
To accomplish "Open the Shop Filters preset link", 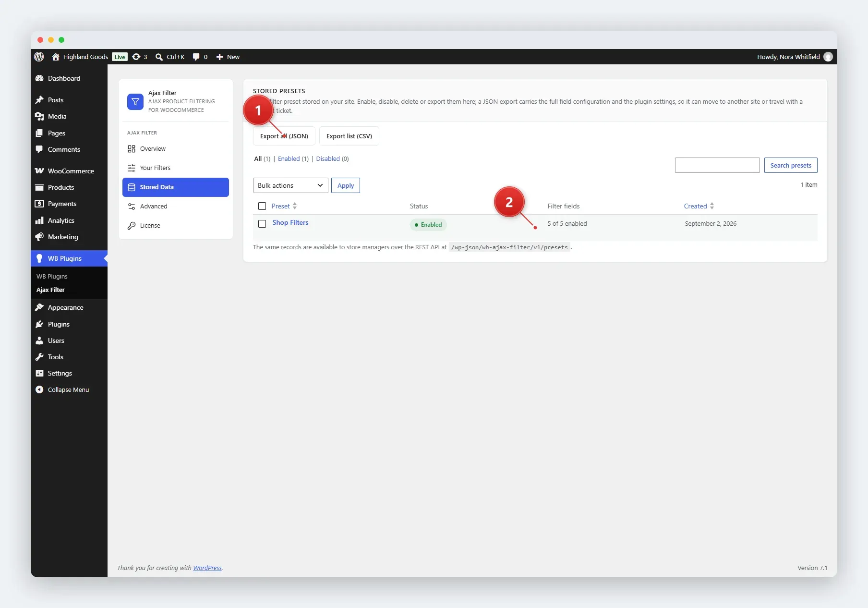I will 290,223.
